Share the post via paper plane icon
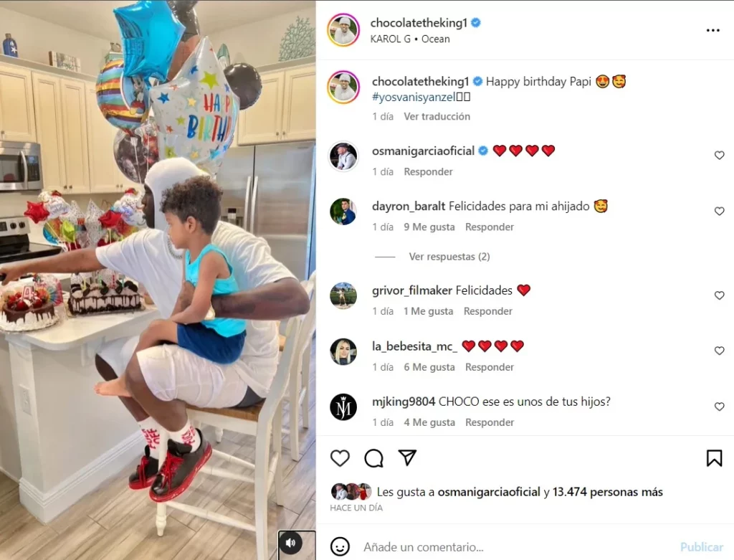 pyautogui.click(x=407, y=457)
